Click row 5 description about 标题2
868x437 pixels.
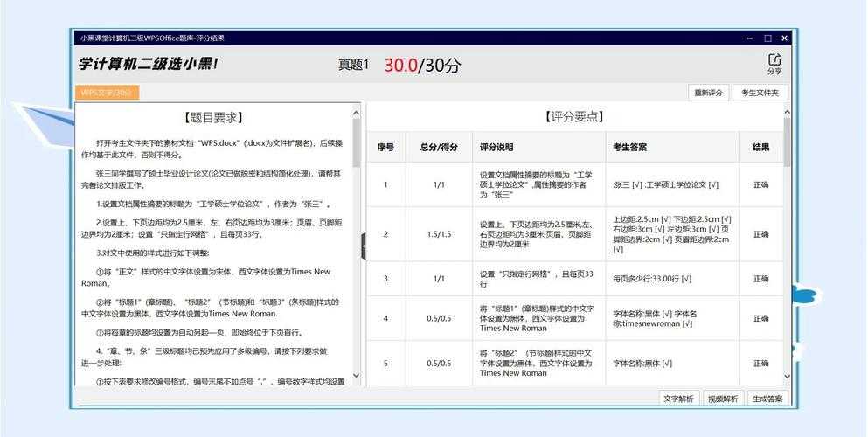click(539, 364)
